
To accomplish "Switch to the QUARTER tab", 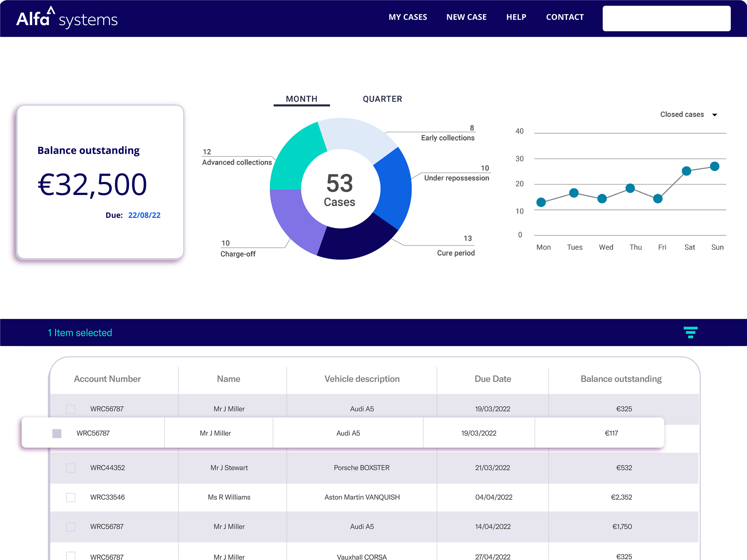I will coord(382,99).
